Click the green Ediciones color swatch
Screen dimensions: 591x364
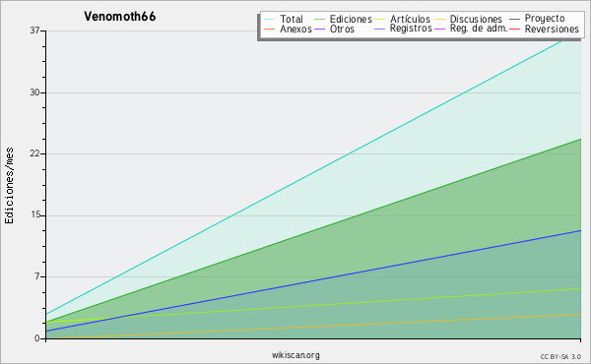pyautogui.click(x=319, y=20)
